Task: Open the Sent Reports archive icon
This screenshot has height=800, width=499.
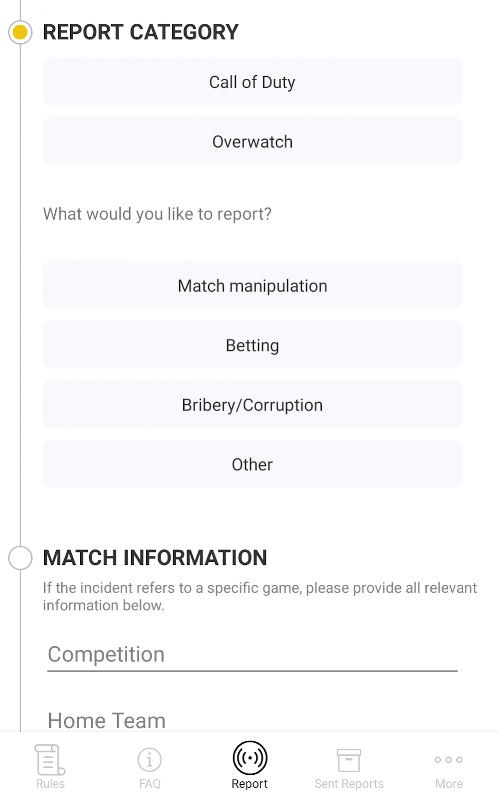Action: [349, 760]
